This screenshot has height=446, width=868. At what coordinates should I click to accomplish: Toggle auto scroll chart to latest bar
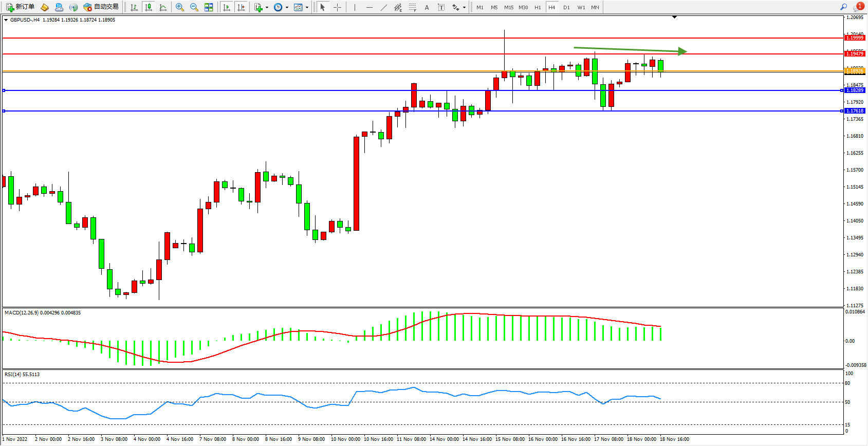point(227,7)
